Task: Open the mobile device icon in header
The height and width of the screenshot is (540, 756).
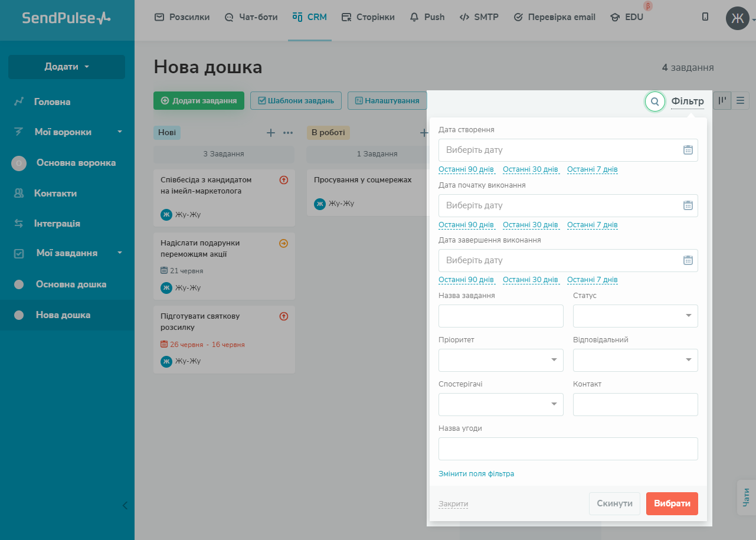Action: click(x=705, y=17)
